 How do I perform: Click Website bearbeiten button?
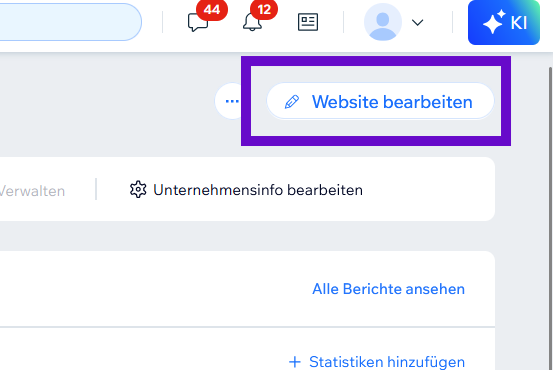[380, 102]
